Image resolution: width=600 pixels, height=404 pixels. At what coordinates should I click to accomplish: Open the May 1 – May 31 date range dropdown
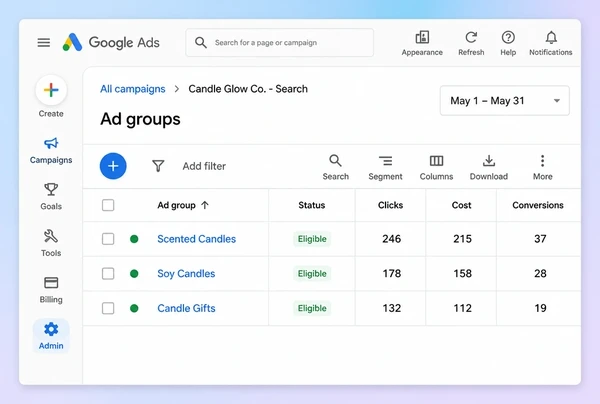pos(505,101)
